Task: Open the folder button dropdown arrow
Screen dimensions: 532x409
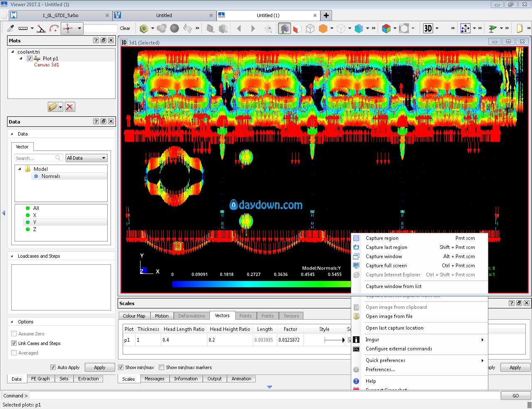Action: [x=60, y=107]
